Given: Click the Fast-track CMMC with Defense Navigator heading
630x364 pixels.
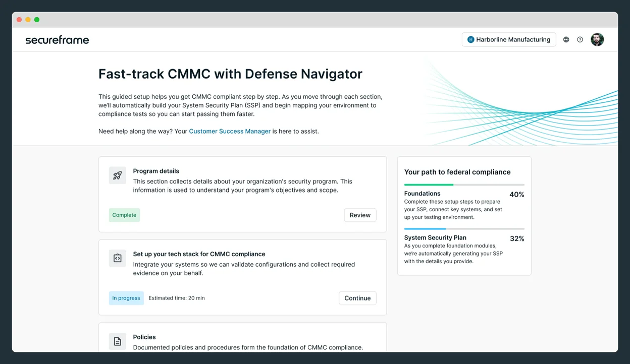Looking at the screenshot, I should [230, 74].
